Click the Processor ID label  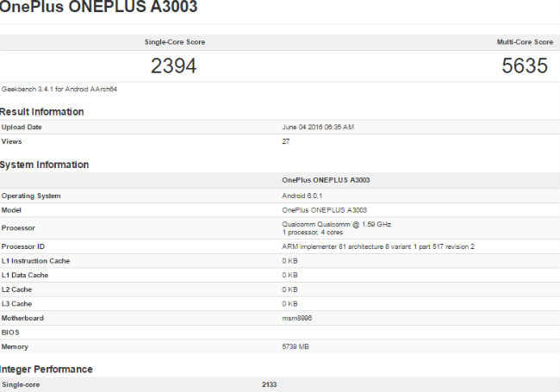[x=23, y=246]
